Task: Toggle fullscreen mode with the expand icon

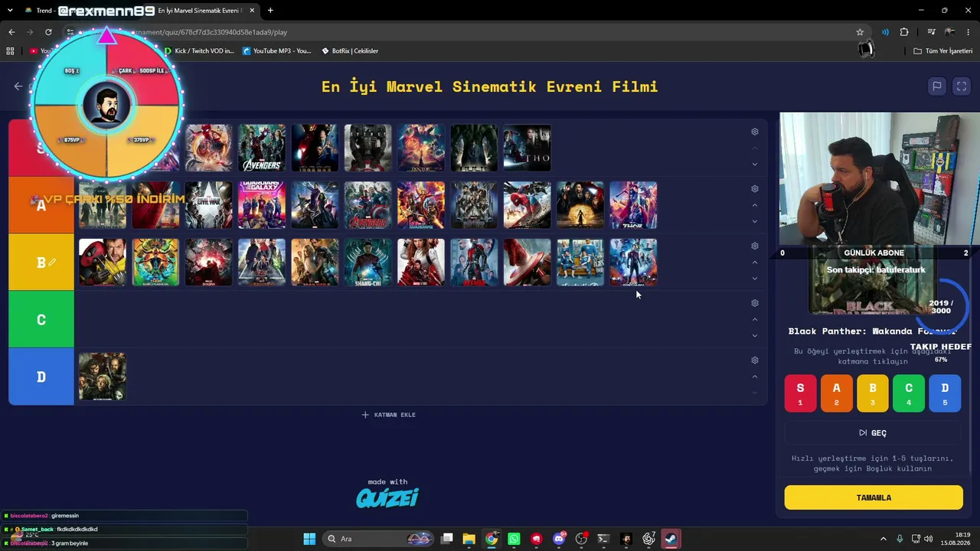Action: tap(962, 86)
